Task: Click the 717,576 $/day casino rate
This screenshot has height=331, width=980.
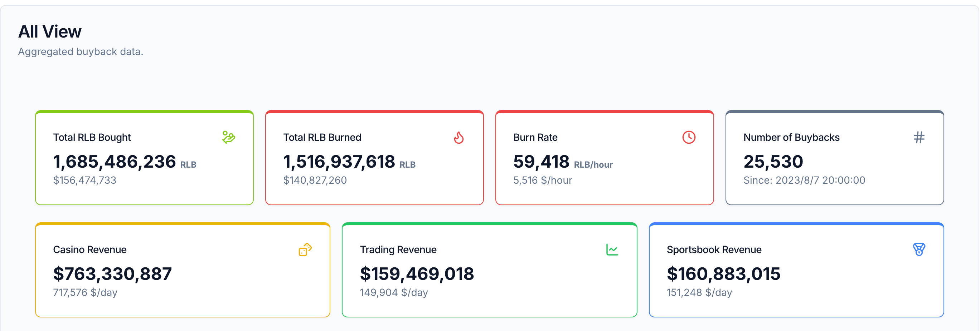Action: 85,293
